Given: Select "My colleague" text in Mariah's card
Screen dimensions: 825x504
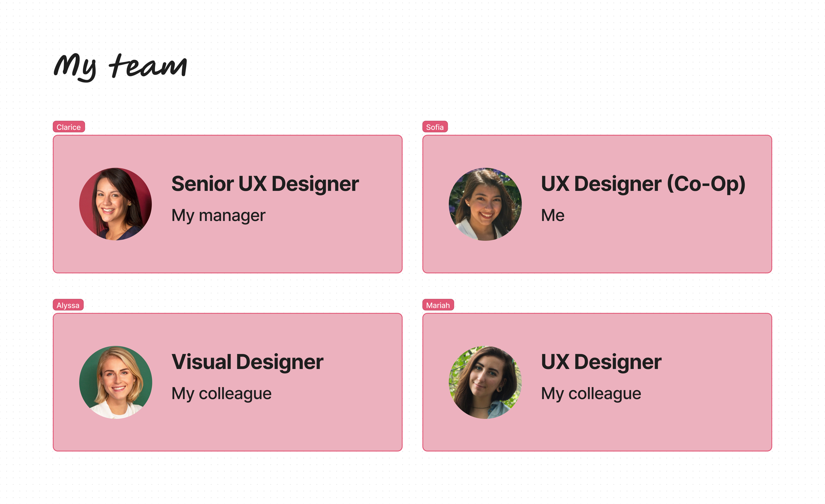Looking at the screenshot, I should 591,393.
